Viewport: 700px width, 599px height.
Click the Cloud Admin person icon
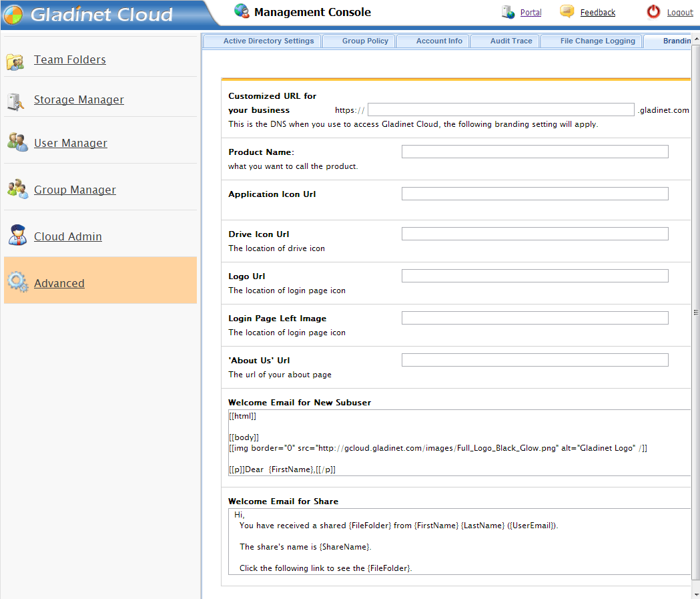[x=18, y=235]
